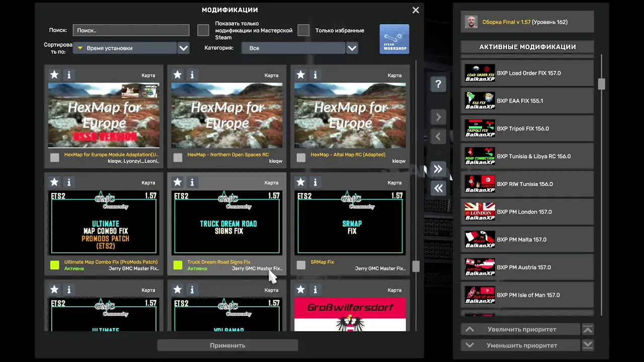Select BXP Tripoli FIX 156.0 entry

click(527, 128)
